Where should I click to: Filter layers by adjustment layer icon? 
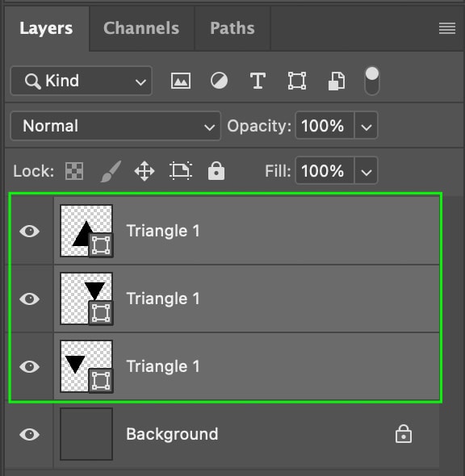click(x=219, y=81)
